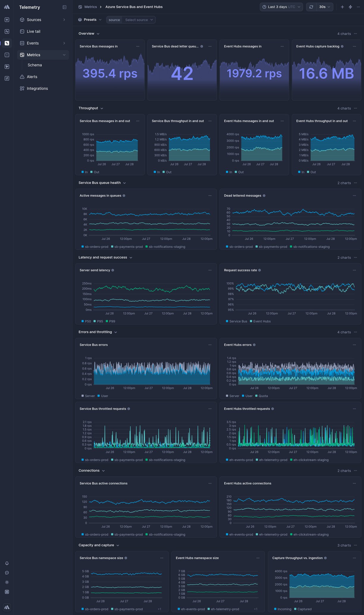Click the lightning bolt icon
The image size is (364, 615).
tap(350, 7)
